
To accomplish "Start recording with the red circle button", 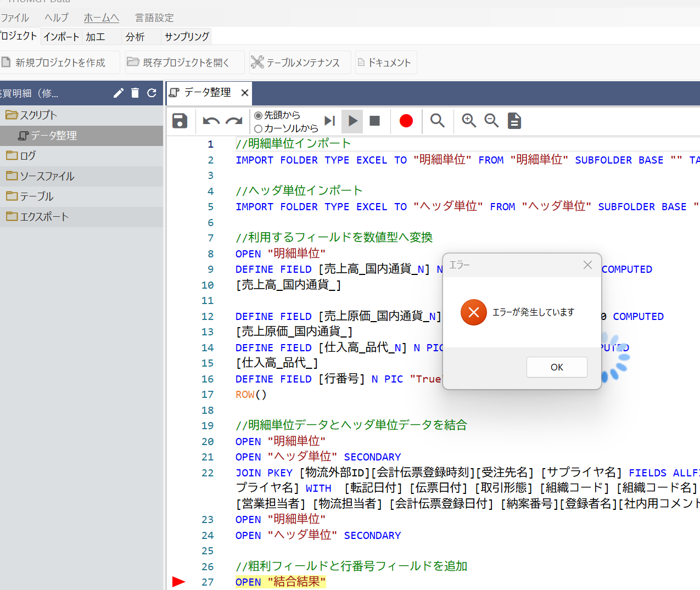I will tap(406, 121).
